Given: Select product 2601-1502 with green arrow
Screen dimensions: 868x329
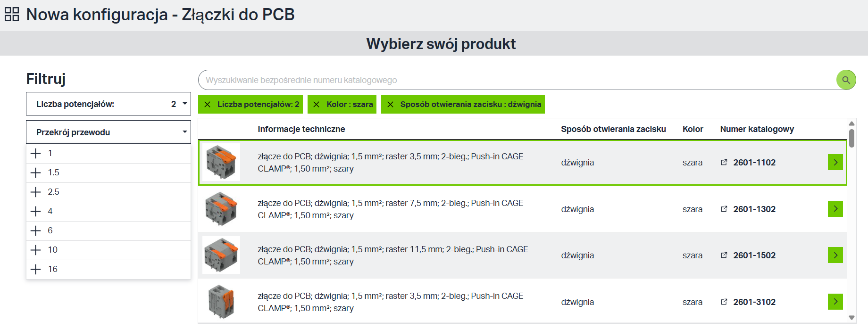Looking at the screenshot, I should (x=835, y=255).
